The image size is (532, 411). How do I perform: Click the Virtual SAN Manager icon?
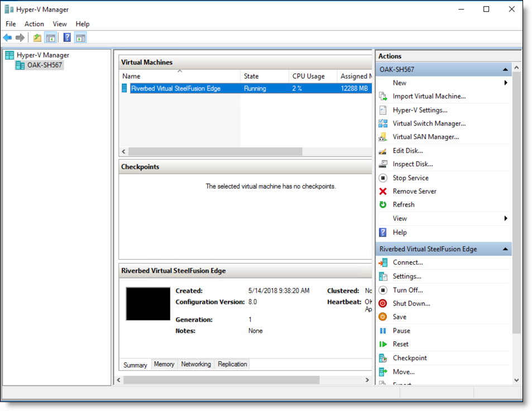(383, 137)
